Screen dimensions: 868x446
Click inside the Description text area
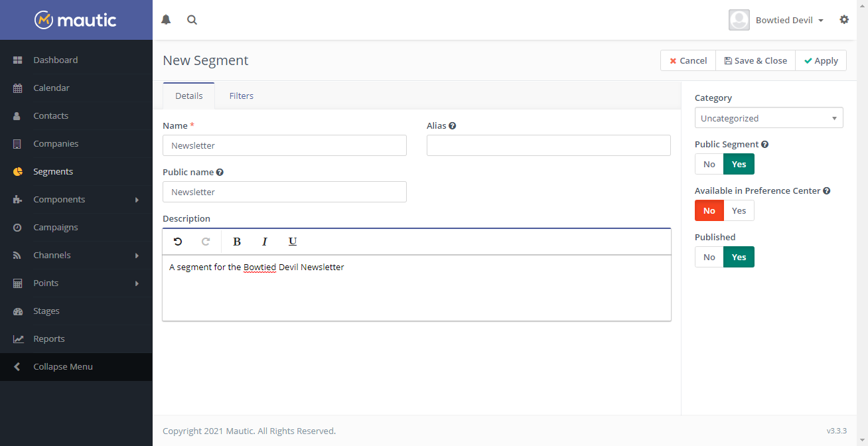click(417, 287)
